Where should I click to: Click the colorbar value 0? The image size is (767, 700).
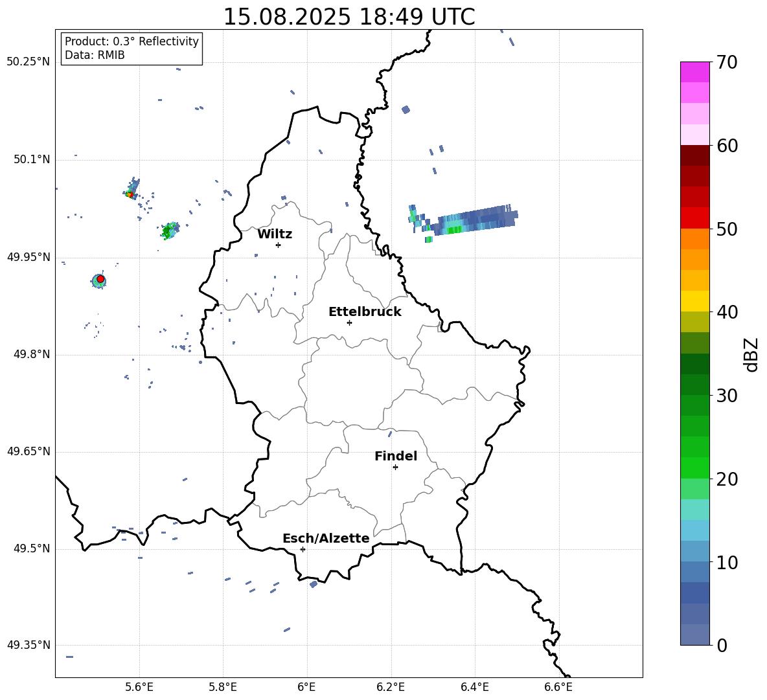pyautogui.click(x=722, y=646)
